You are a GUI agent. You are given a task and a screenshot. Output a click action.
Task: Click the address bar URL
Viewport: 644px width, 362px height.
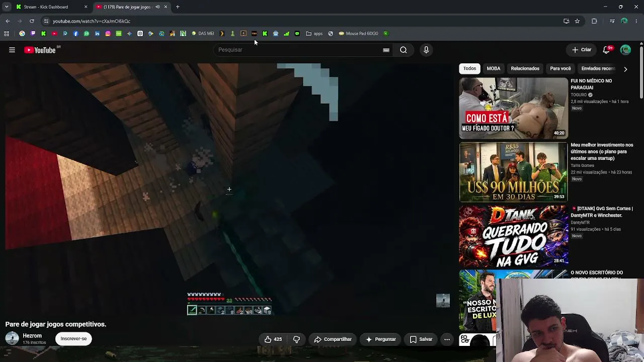[92, 21]
